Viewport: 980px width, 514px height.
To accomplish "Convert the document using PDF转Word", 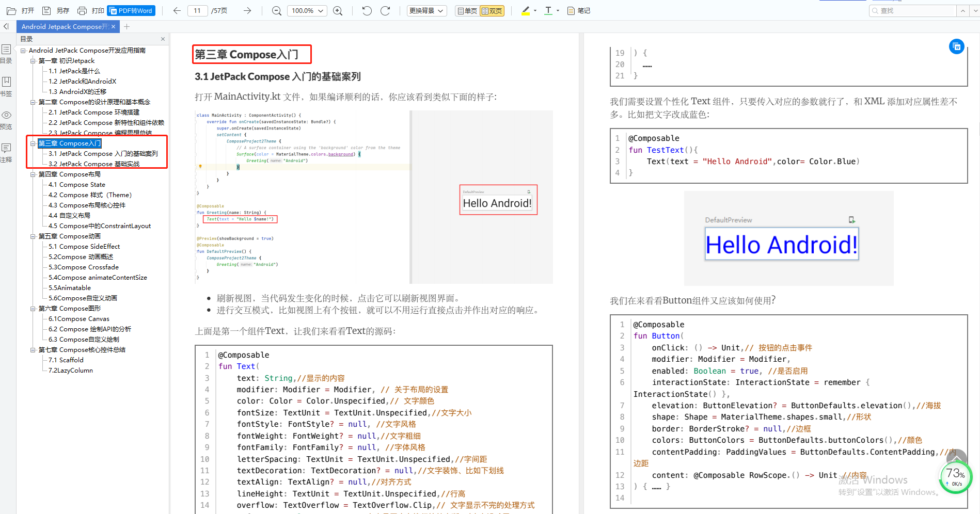I will coord(131,10).
